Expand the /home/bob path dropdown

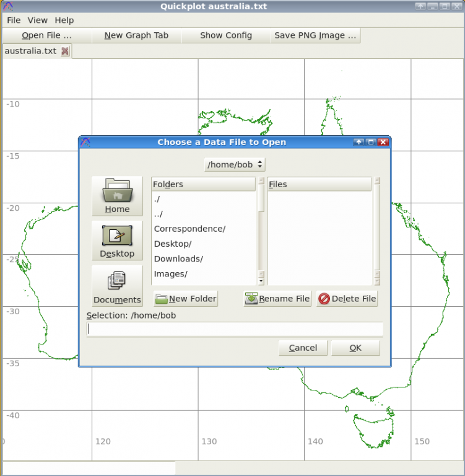click(235, 164)
